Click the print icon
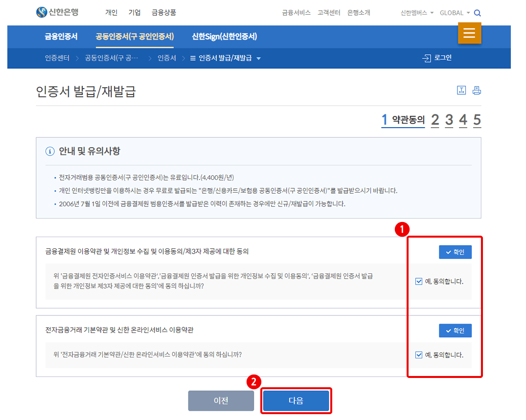The image size is (526, 420). point(477,90)
